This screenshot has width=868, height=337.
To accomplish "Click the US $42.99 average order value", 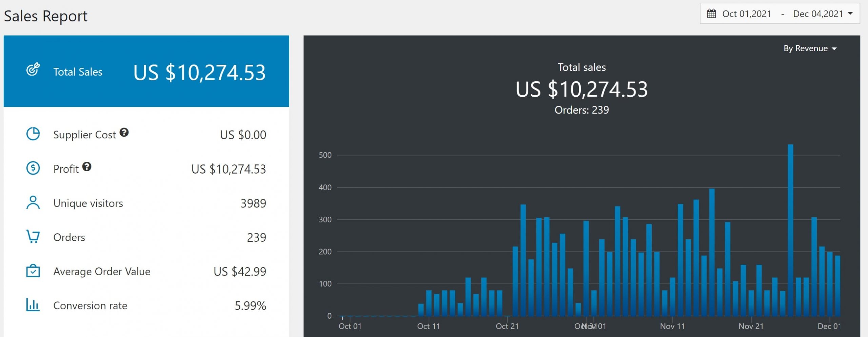I will [240, 272].
